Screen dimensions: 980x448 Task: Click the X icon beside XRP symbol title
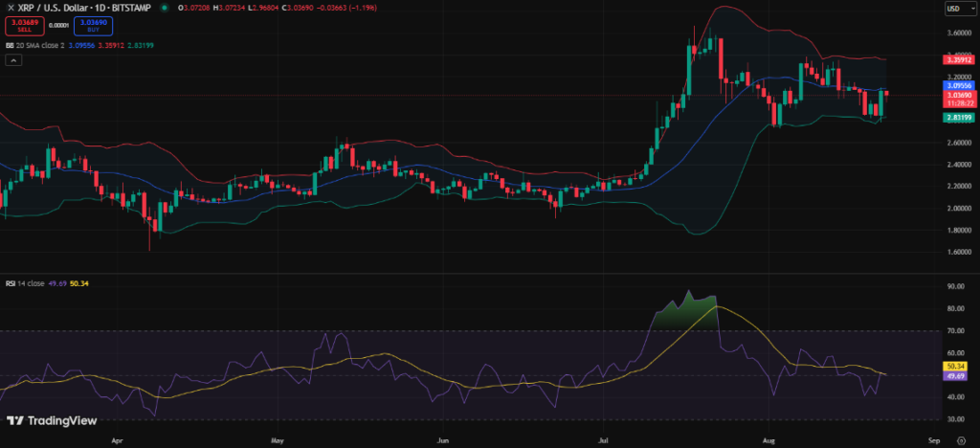tap(10, 8)
